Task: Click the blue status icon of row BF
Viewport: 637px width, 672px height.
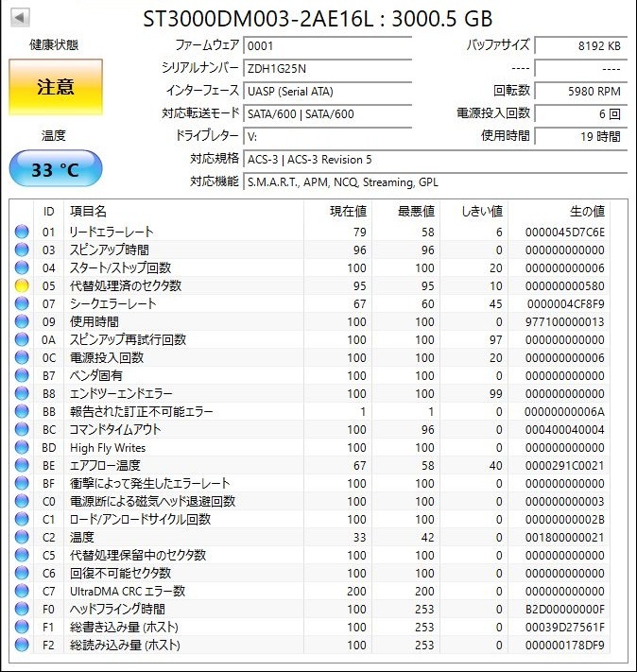Action: 22,483
